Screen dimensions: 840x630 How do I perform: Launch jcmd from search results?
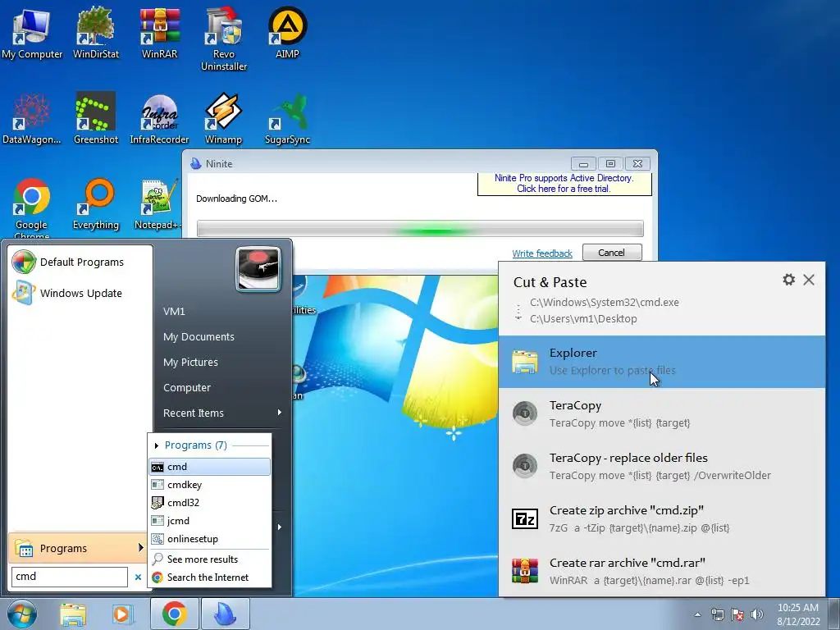pyautogui.click(x=209, y=521)
